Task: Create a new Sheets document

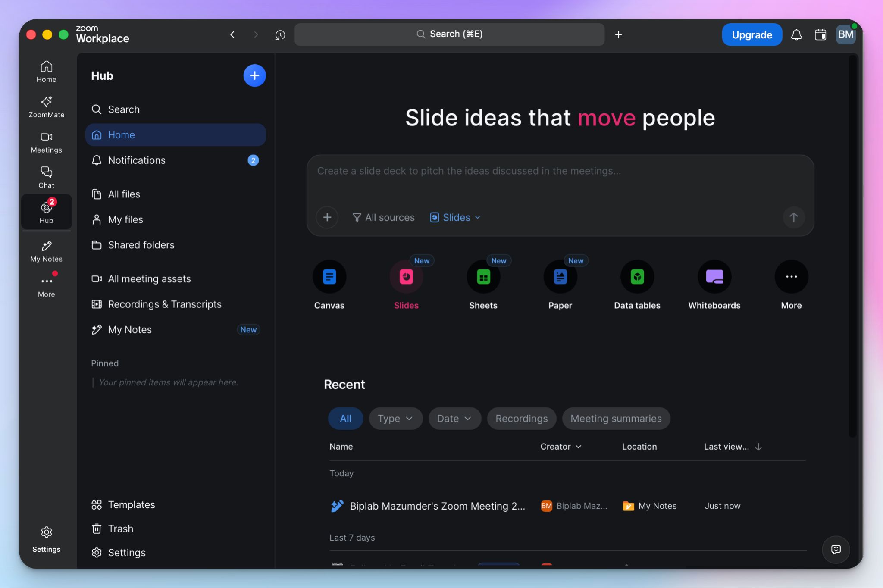Action: point(483,285)
